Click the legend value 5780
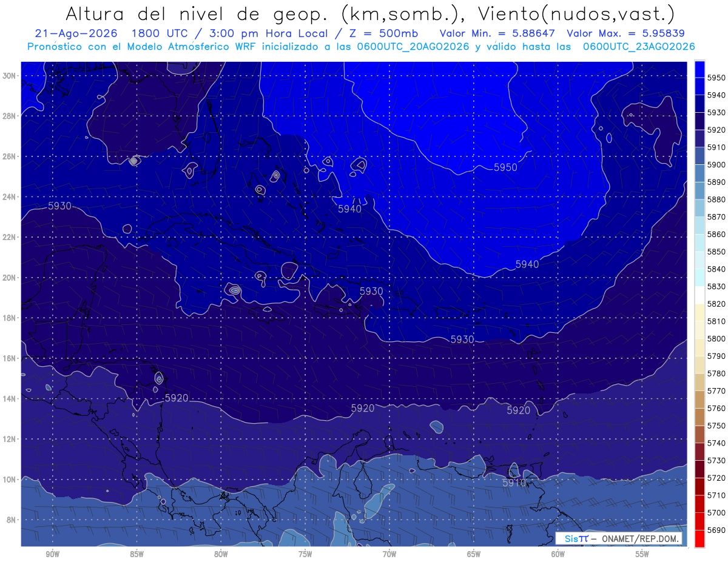This screenshot has width=728, height=562. point(716,373)
